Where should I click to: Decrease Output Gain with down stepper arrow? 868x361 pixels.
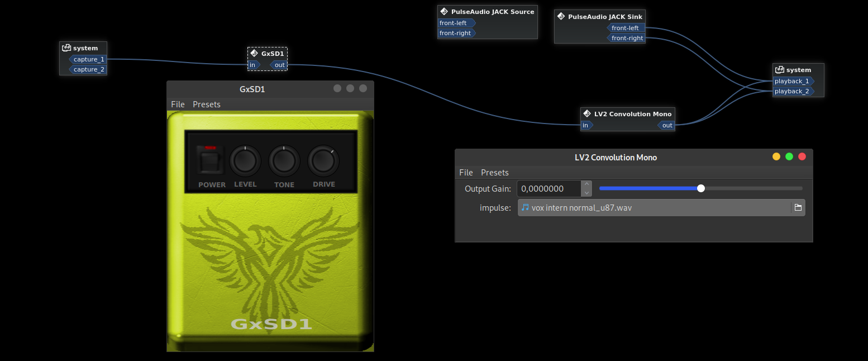pyautogui.click(x=586, y=193)
